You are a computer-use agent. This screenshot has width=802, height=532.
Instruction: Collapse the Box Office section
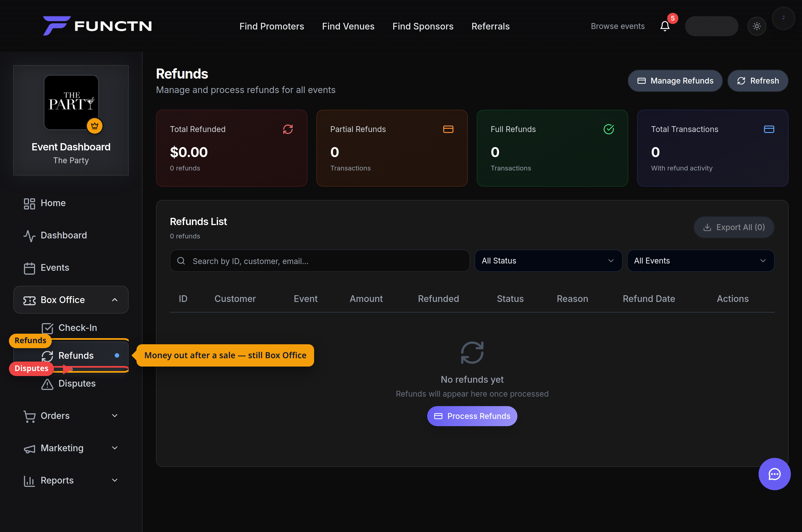point(71,300)
